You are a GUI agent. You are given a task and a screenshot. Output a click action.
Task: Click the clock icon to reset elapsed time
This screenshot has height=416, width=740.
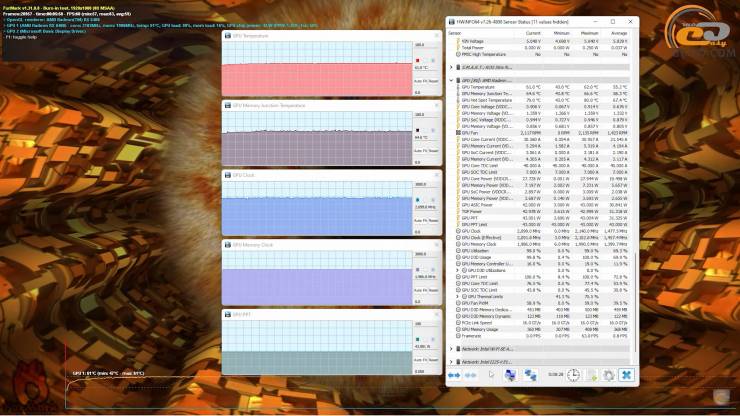pyautogui.click(x=573, y=375)
